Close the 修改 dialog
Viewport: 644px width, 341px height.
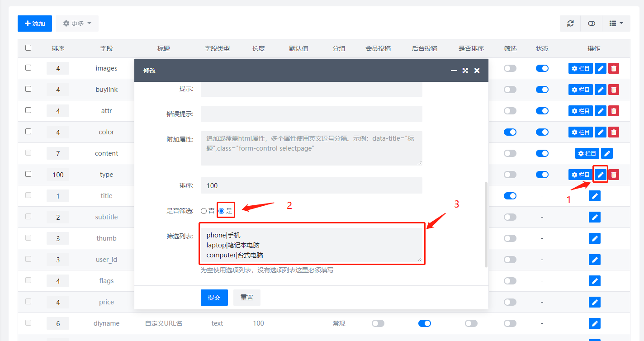(477, 71)
